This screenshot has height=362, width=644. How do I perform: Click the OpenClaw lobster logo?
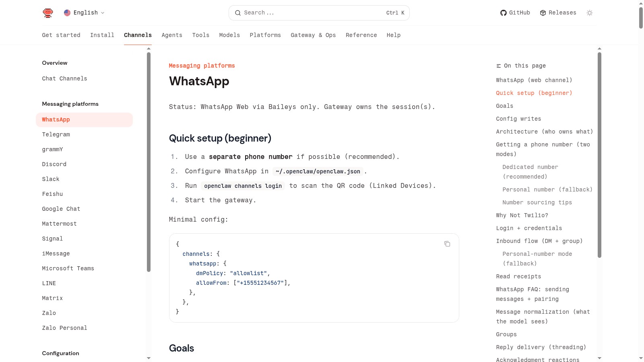[x=48, y=13]
